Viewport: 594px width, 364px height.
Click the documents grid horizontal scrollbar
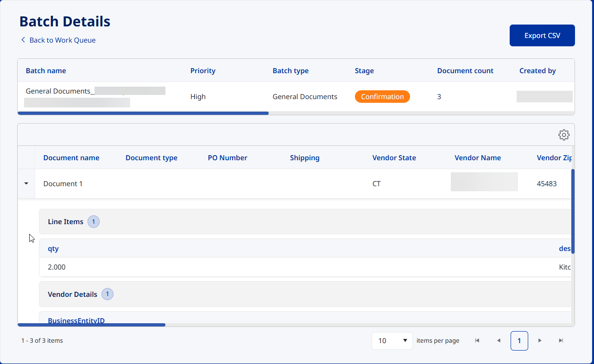point(91,325)
